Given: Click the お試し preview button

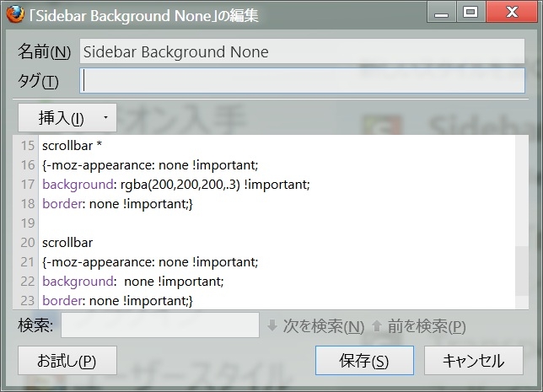Looking at the screenshot, I should point(67,361).
